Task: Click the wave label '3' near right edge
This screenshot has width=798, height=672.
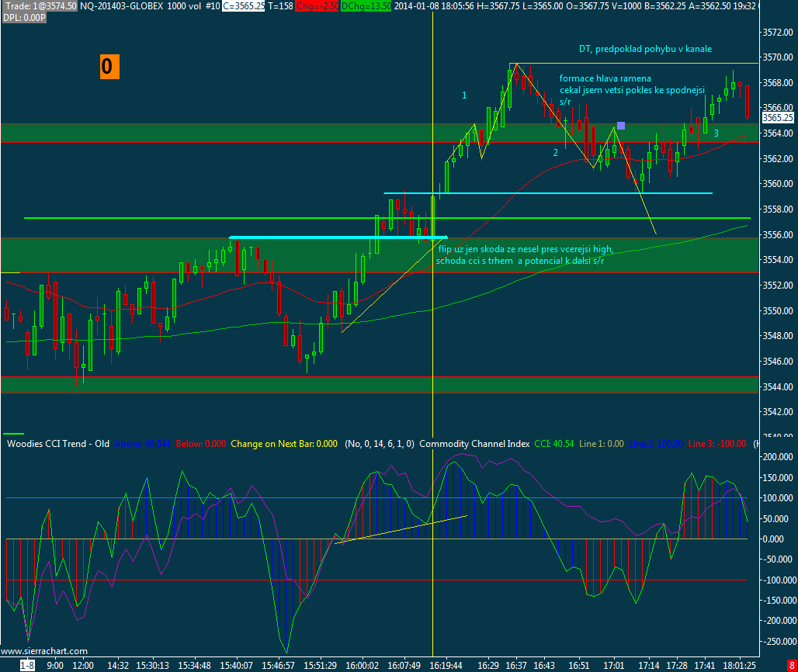Action: pyautogui.click(x=716, y=133)
